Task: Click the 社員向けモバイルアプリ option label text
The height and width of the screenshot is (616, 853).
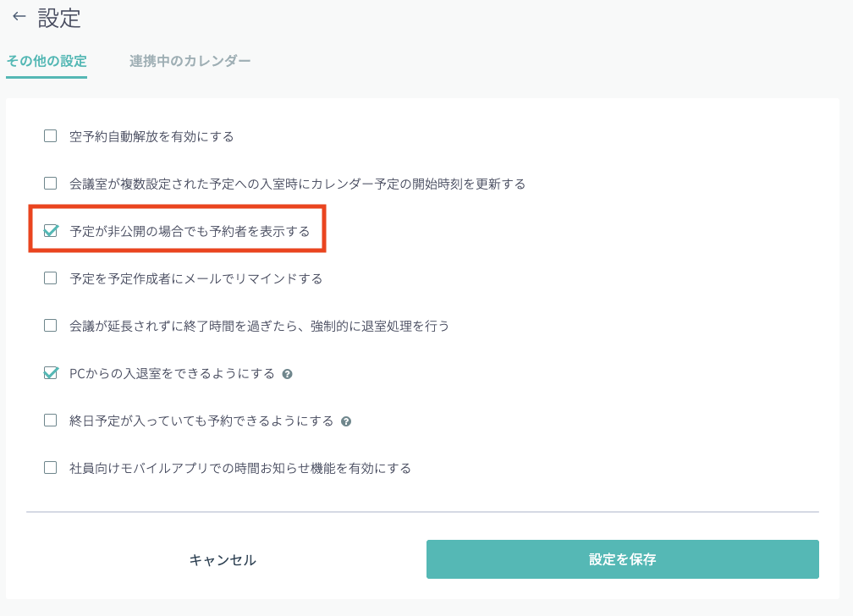Action: [239, 468]
